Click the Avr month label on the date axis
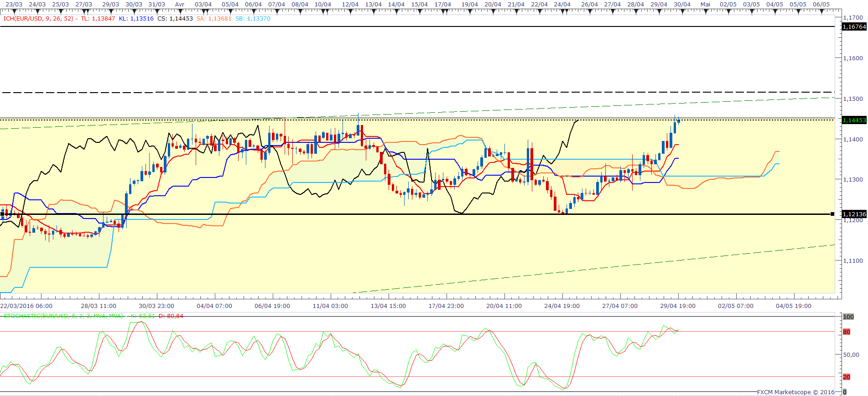868x396 pixels. (x=180, y=5)
